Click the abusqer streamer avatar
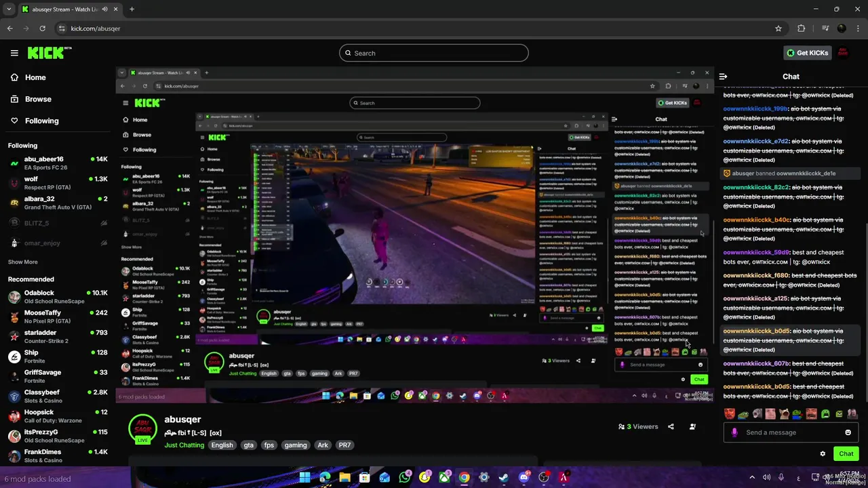The image size is (868, 488). pyautogui.click(x=142, y=429)
